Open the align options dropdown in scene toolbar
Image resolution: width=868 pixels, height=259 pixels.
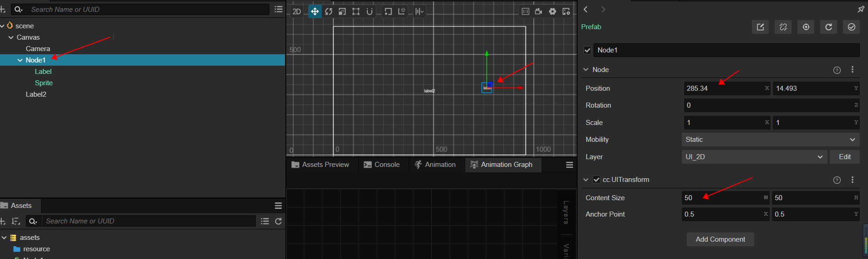pyautogui.click(x=419, y=11)
